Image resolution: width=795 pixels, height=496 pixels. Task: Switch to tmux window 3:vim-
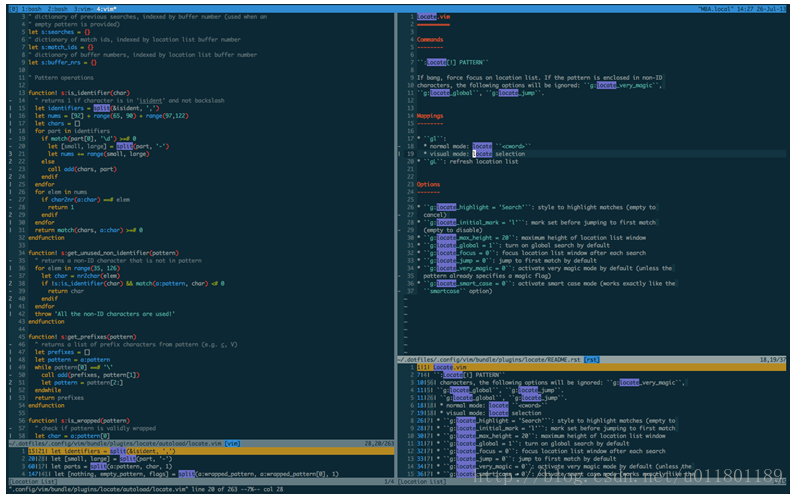click(84, 9)
